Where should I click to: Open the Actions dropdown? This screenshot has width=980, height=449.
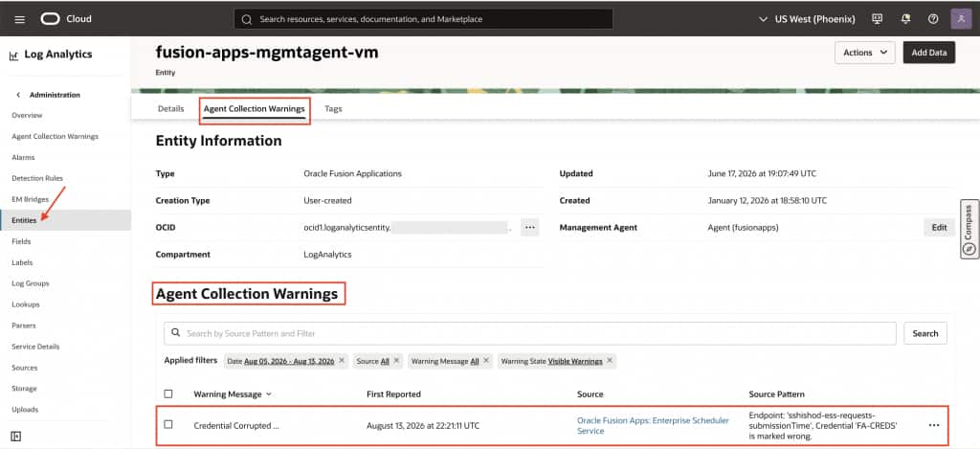pyautogui.click(x=865, y=53)
